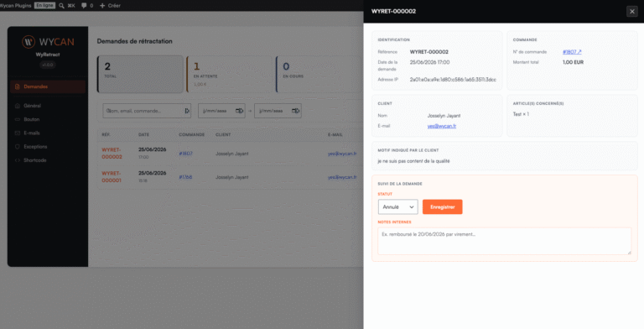Image resolution: width=644 pixels, height=329 pixels.
Task: Open order #1807 link in the table
Action: 185,154
